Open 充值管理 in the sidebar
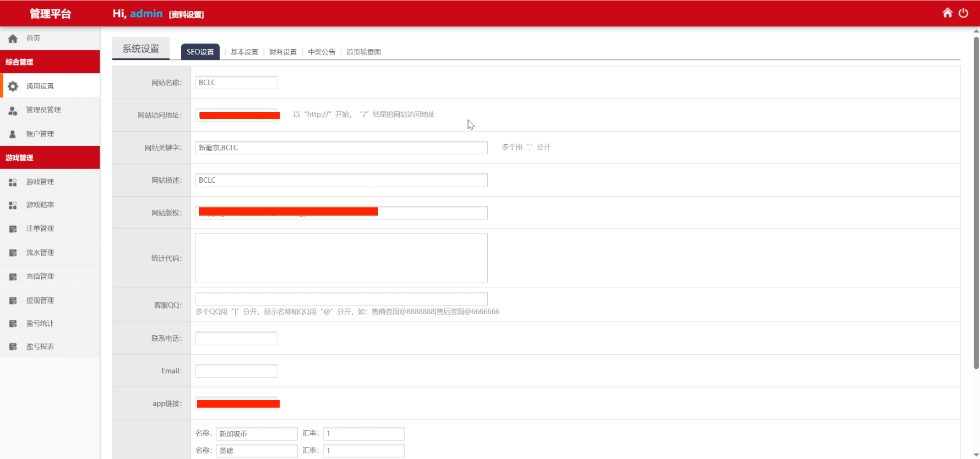 [40, 276]
